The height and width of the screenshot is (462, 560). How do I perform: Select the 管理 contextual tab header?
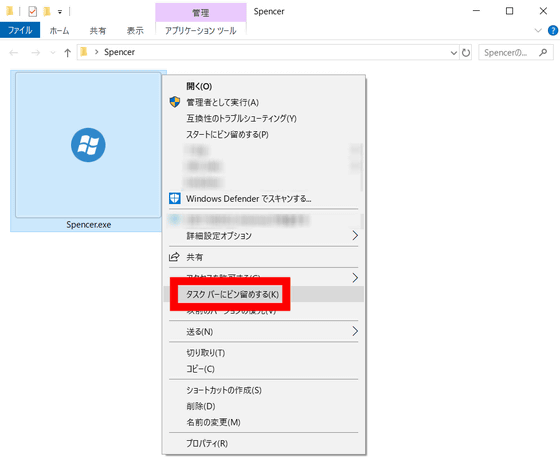coord(201,13)
